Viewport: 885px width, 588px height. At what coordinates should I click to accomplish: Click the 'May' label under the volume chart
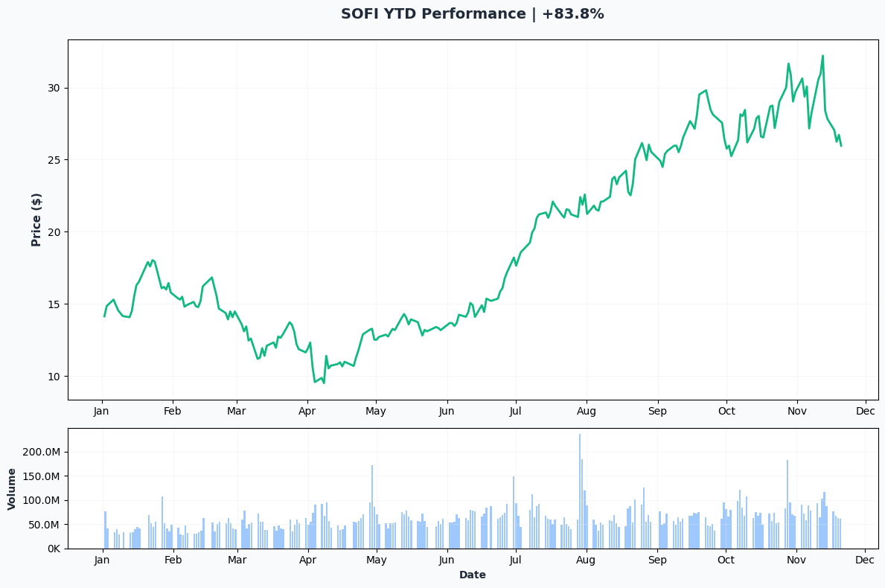[376, 560]
